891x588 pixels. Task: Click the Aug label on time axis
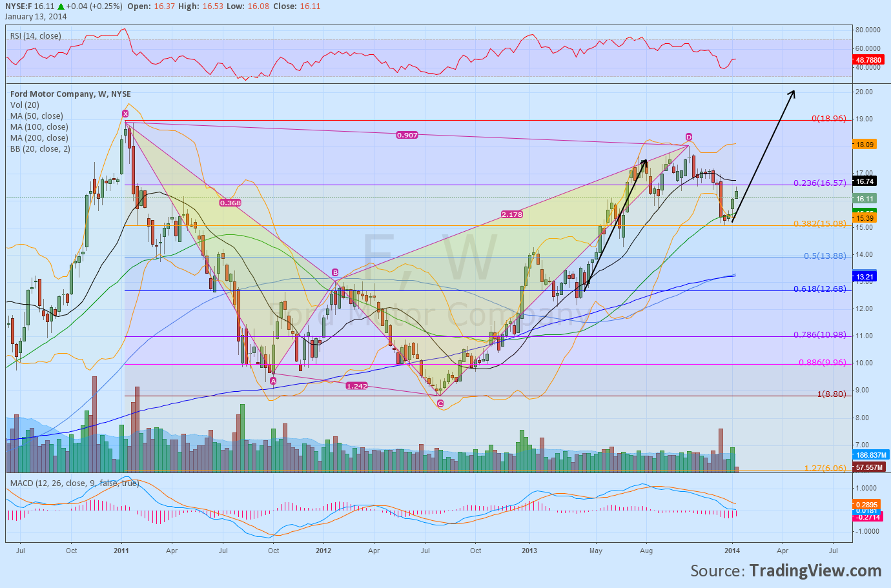point(646,551)
